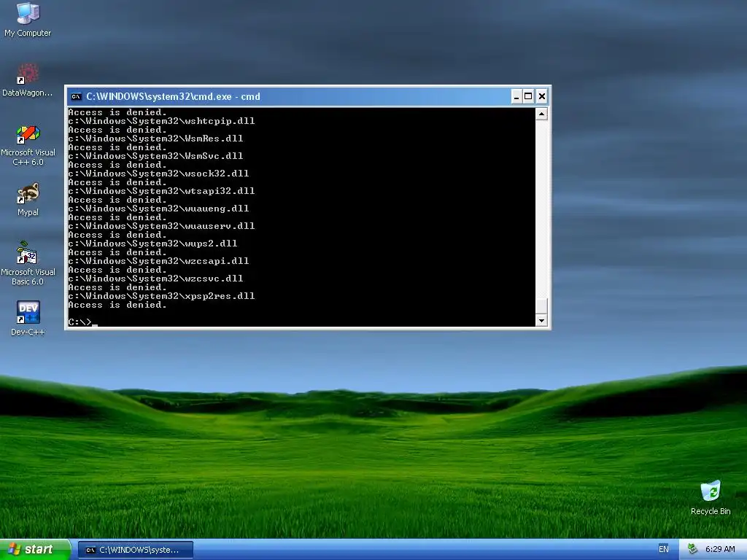Click the cmd scrollbar down arrow
Viewport: 747px width, 560px height.
pyautogui.click(x=541, y=321)
